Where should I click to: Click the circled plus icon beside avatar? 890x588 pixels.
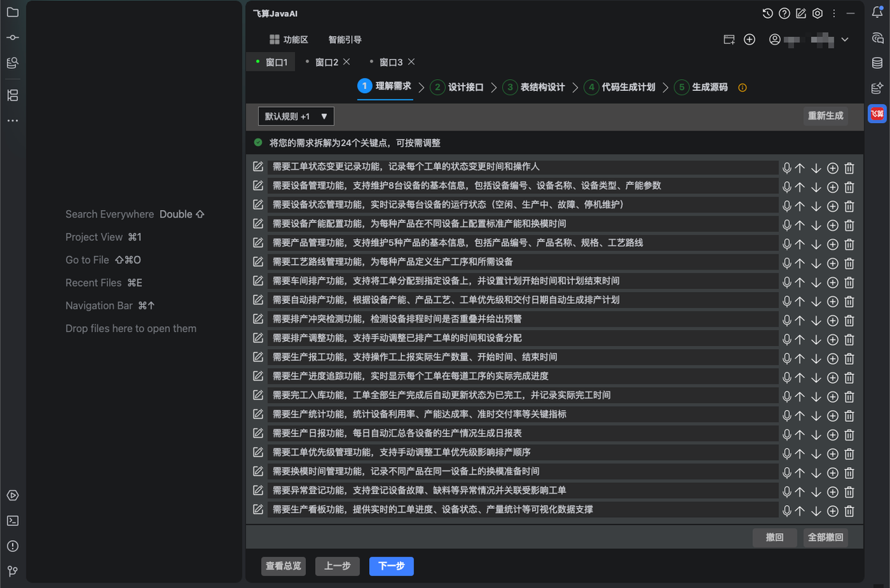[x=750, y=40]
